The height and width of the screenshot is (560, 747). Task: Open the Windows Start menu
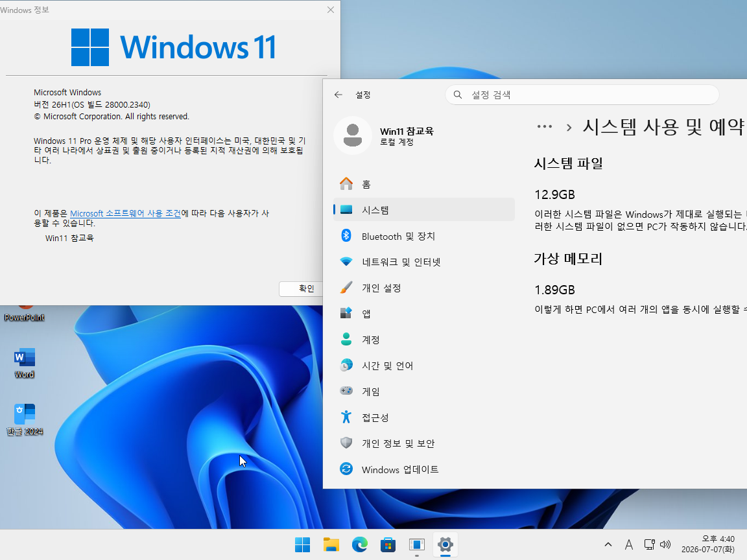[x=303, y=544]
